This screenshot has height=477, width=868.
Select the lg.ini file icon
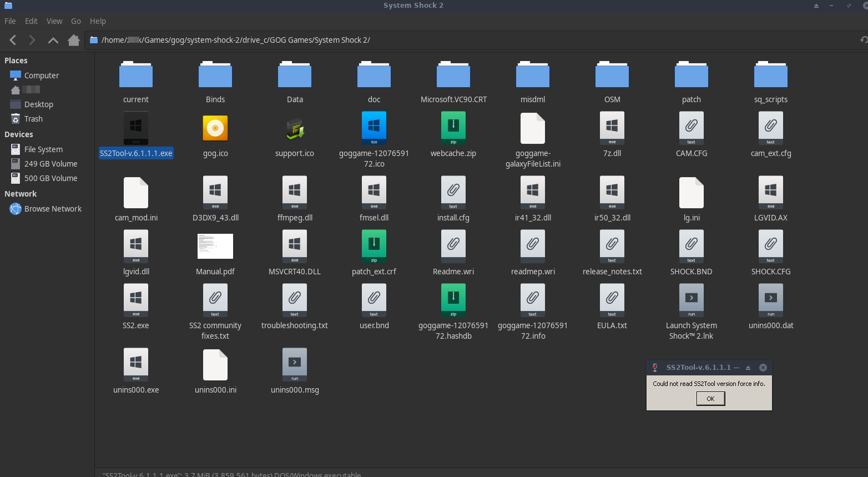(x=692, y=193)
